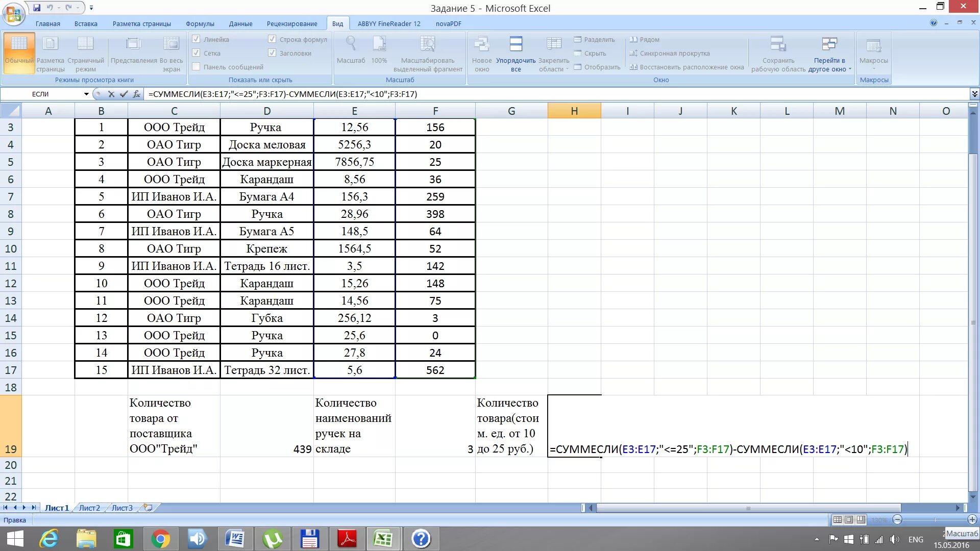Switch to Full Screen (Во весь экран)
Image resolution: width=980 pixels, height=551 pixels.
coord(171,54)
